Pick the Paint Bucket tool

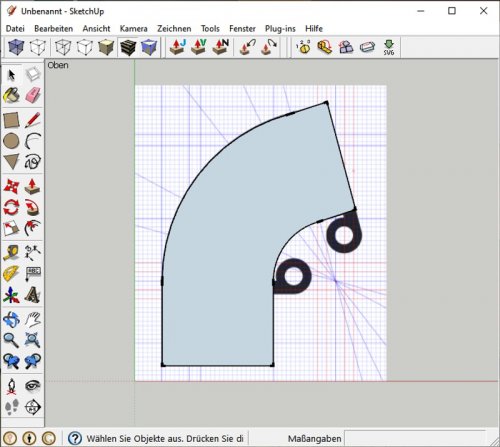[12, 95]
